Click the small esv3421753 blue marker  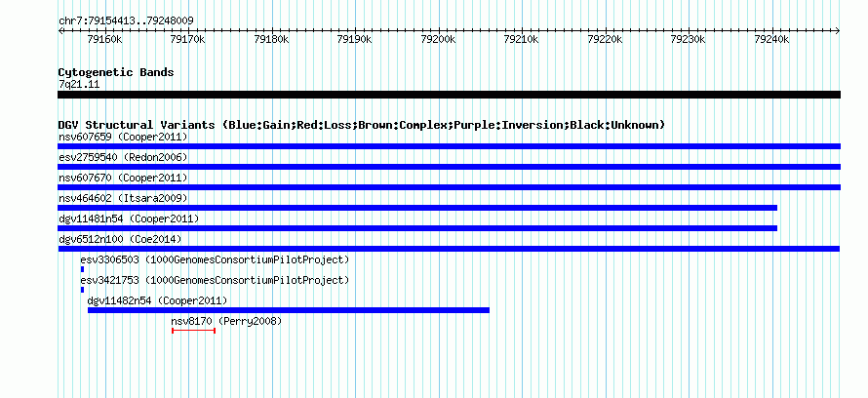click(83, 290)
